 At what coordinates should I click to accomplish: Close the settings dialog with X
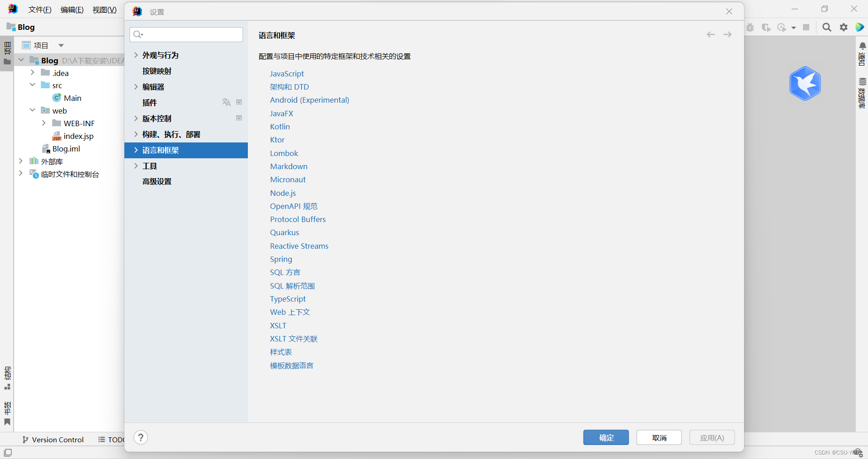tap(729, 11)
